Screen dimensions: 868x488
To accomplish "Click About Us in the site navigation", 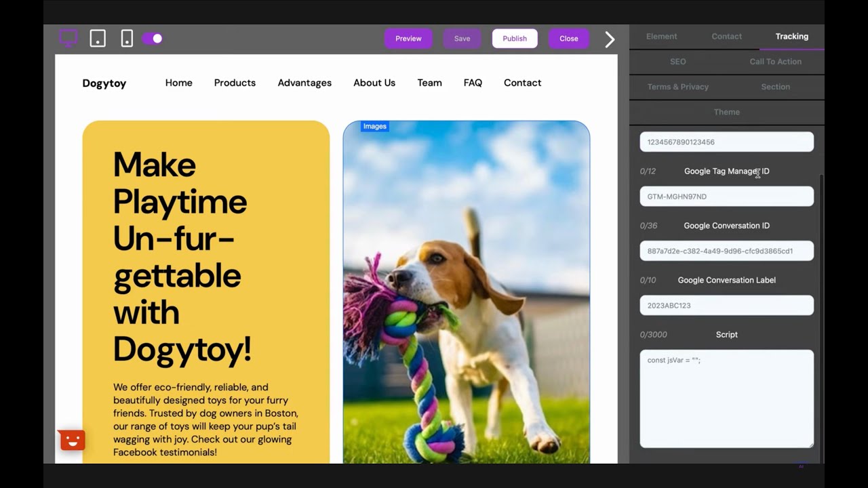I will pos(374,83).
